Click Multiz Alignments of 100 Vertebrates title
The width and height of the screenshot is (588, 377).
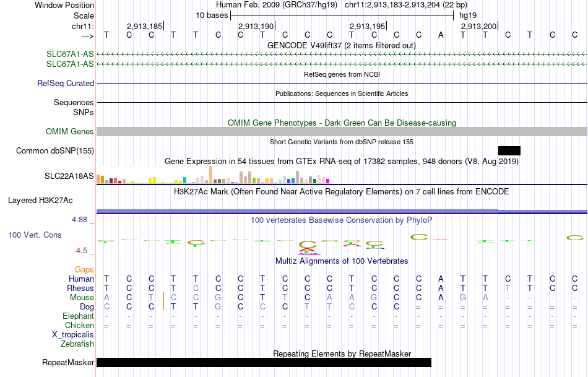342,261
